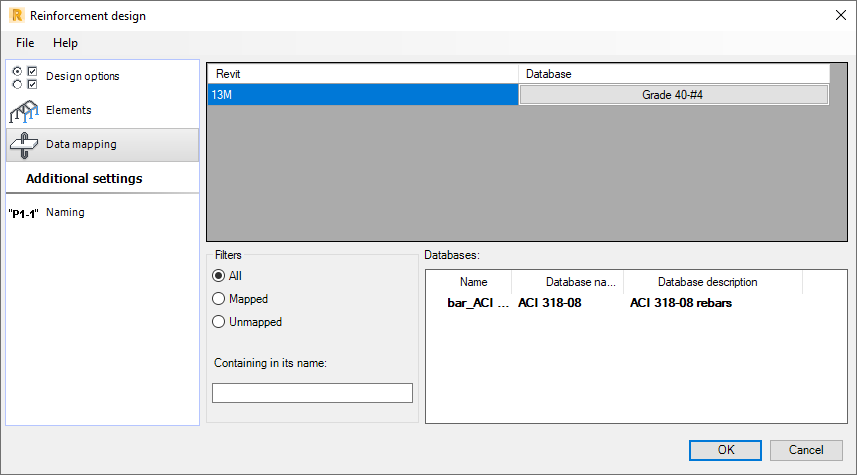The height and width of the screenshot is (475, 857).
Task: Click the Database column header
Action: [674, 74]
